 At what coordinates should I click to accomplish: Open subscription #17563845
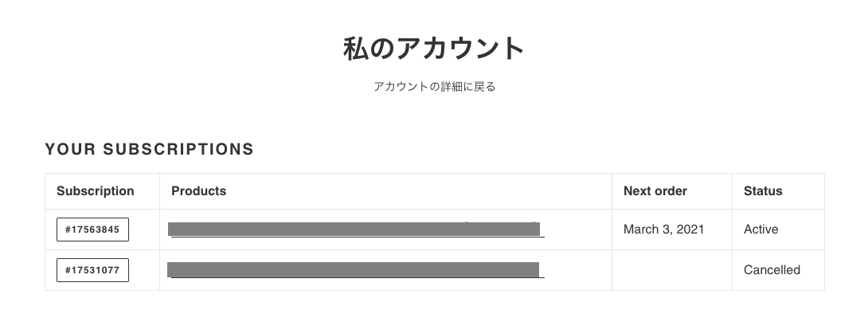92,230
